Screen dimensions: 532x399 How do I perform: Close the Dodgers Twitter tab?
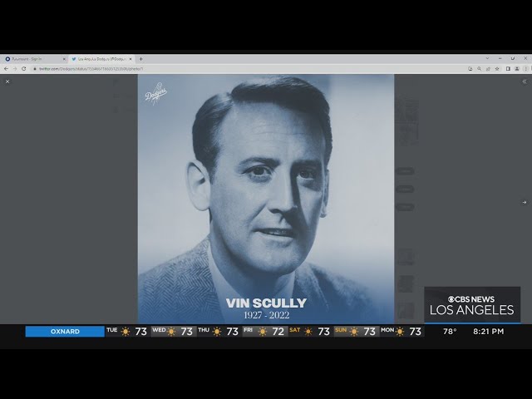point(131,59)
